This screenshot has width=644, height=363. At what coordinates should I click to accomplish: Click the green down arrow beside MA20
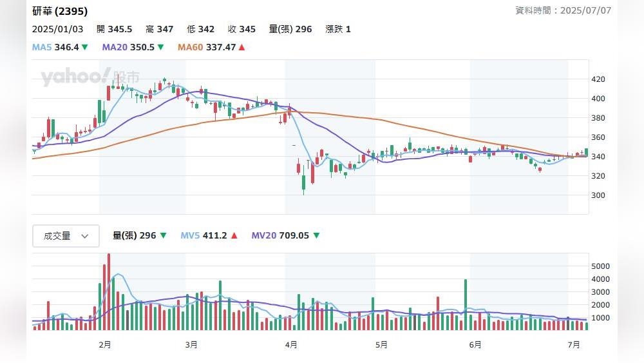160,47
